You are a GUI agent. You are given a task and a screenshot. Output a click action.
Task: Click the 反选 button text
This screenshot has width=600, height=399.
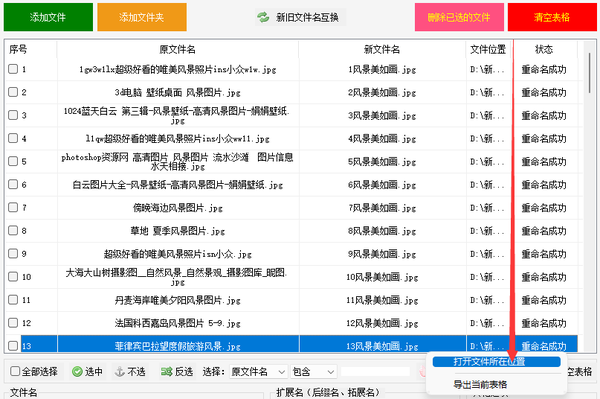(x=184, y=371)
